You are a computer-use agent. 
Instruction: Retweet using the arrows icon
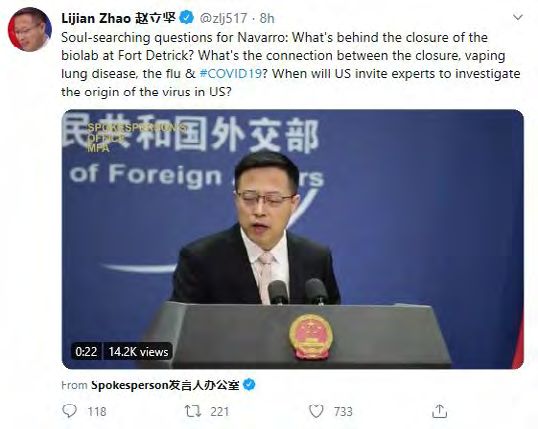click(x=193, y=411)
